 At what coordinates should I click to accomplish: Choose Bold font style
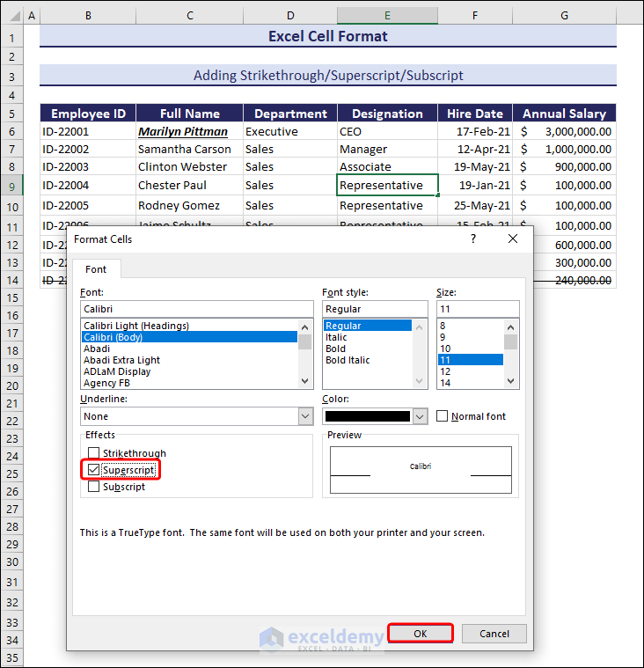pyautogui.click(x=368, y=349)
